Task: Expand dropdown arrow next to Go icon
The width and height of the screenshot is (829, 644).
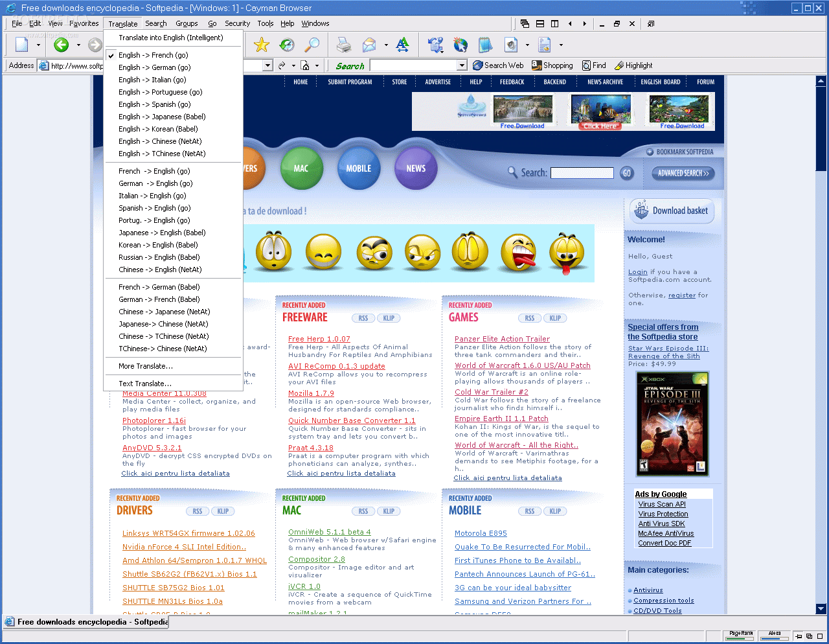Action: point(293,65)
